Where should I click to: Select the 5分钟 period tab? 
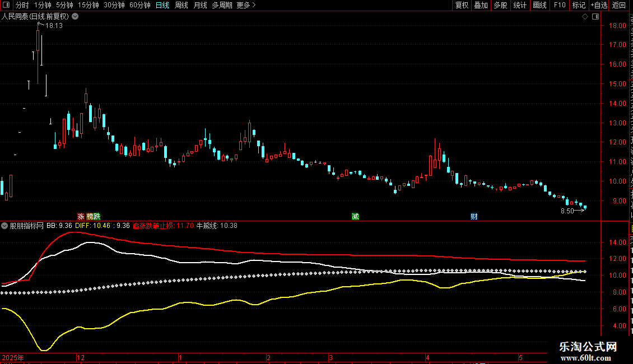tap(64, 5)
